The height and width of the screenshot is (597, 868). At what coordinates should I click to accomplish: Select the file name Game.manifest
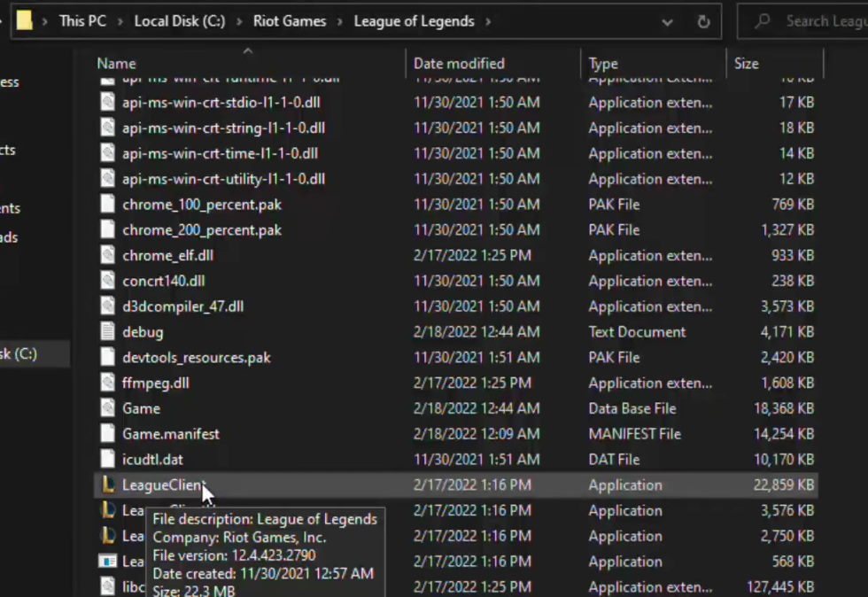(171, 434)
